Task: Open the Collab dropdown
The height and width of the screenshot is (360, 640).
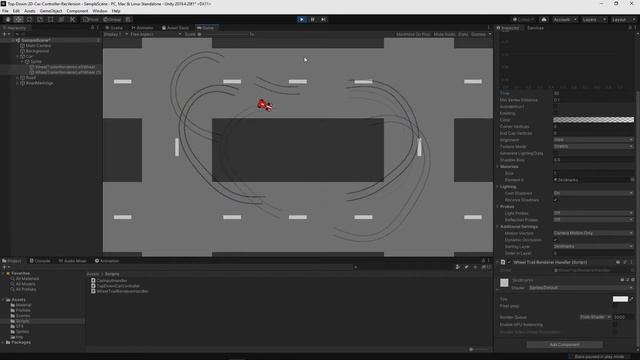Action: 523,20
